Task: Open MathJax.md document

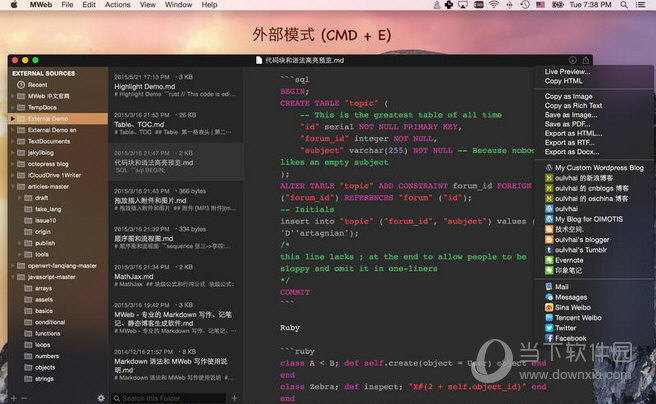Action: [176, 276]
